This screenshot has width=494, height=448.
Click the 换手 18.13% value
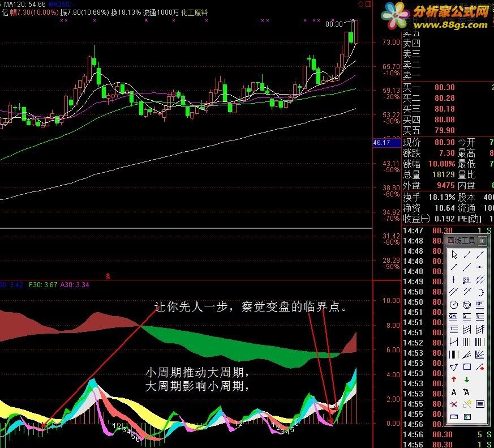[442, 197]
